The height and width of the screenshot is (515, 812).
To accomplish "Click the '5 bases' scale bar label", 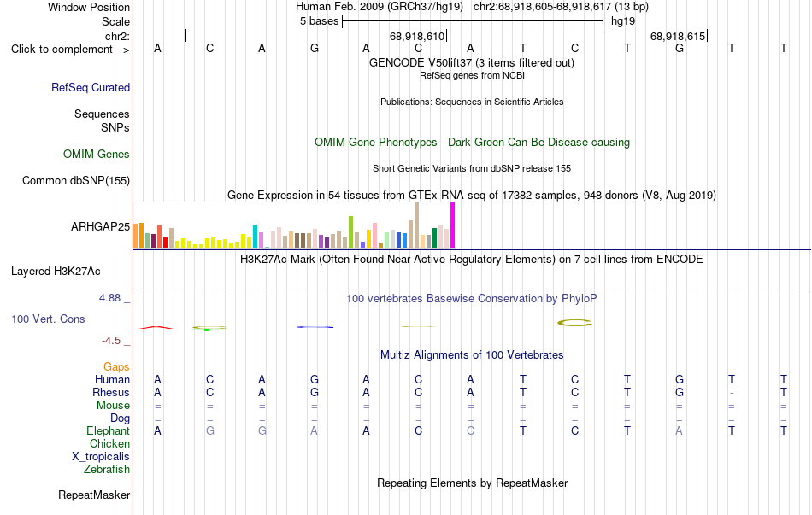I will point(319,21).
